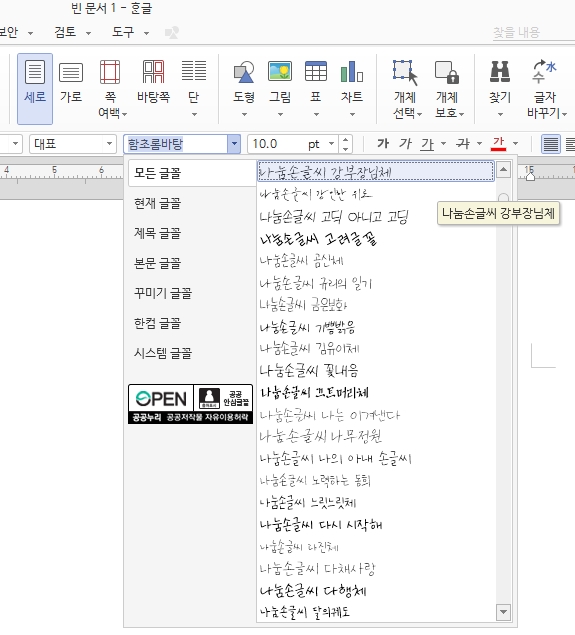Choose font 나눔손글씨 고려글꼴

coord(376,239)
